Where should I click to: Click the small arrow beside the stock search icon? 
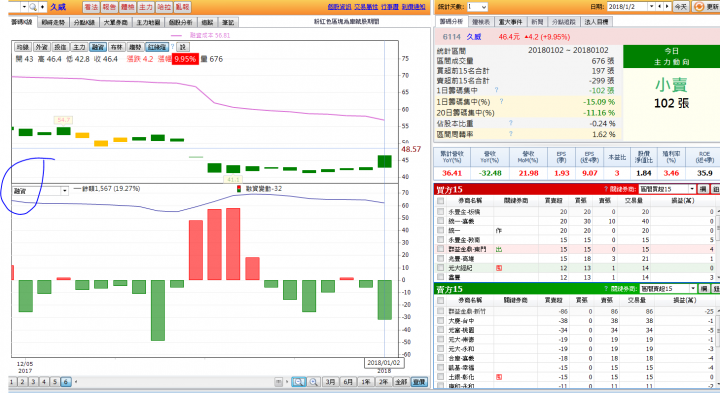point(43,7)
